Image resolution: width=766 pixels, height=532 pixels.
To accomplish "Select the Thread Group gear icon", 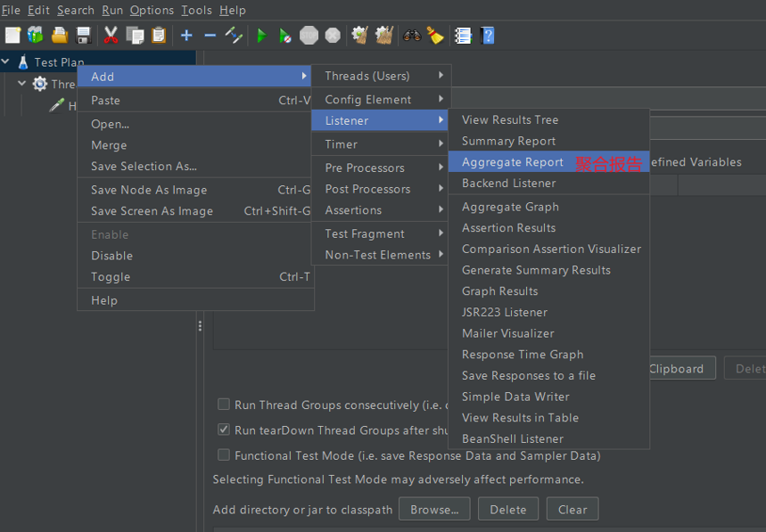I will 40,84.
